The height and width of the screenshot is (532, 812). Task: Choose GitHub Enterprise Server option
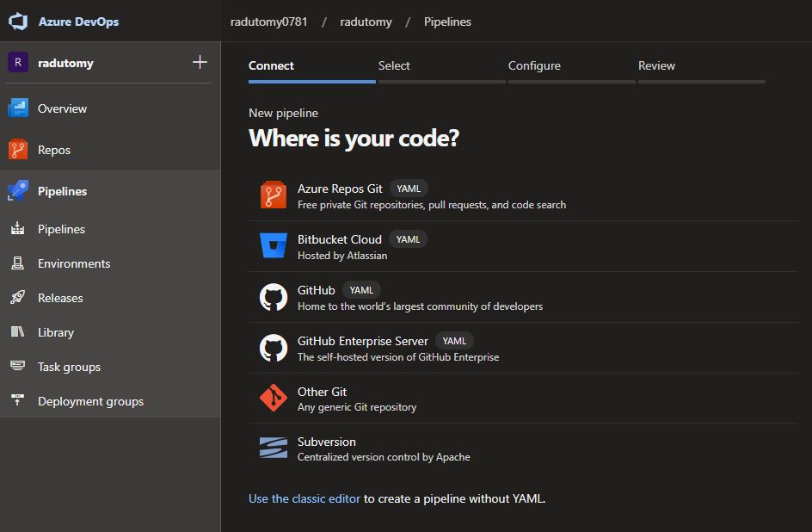(x=523, y=348)
